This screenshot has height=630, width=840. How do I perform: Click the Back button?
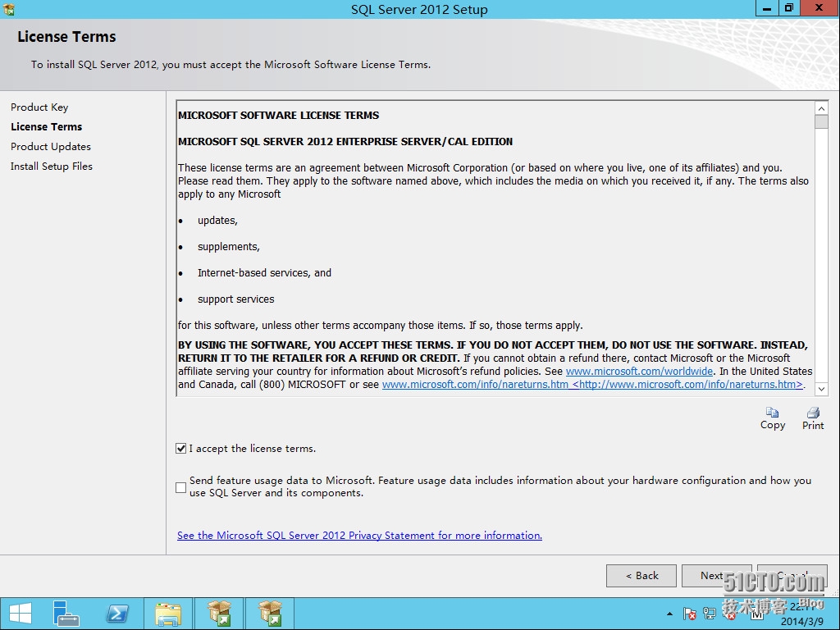tap(641, 576)
